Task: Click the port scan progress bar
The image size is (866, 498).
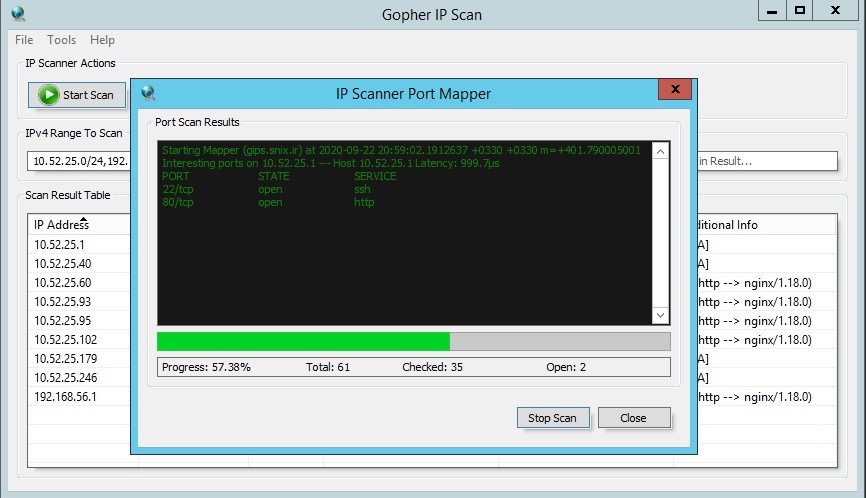Action: (x=414, y=341)
